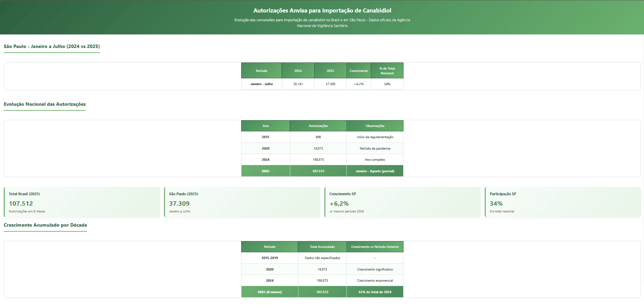Select the '2015' year cell

click(x=266, y=137)
